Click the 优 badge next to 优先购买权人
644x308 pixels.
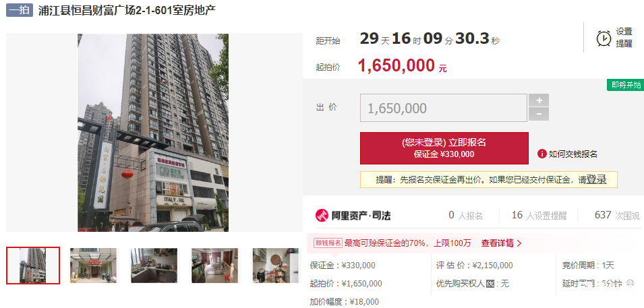(490, 284)
